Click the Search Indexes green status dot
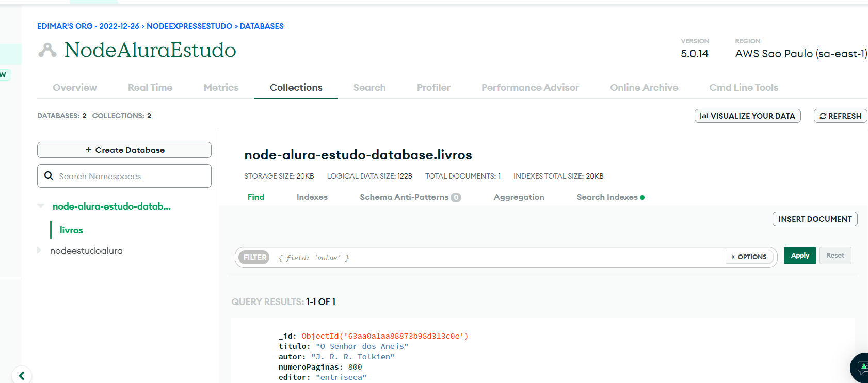The height and width of the screenshot is (383, 868). tap(642, 197)
